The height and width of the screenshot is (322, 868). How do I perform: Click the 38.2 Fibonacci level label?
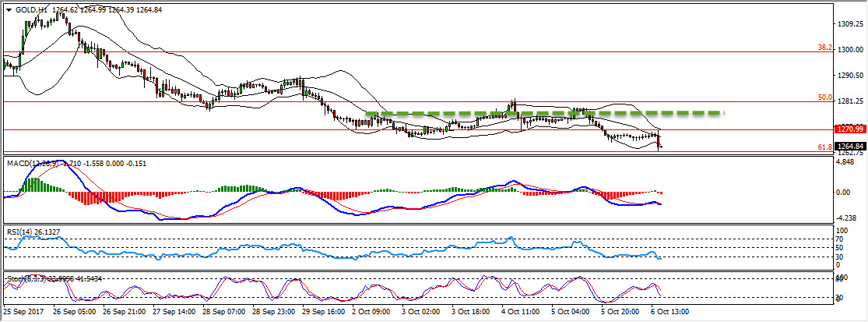click(x=824, y=48)
